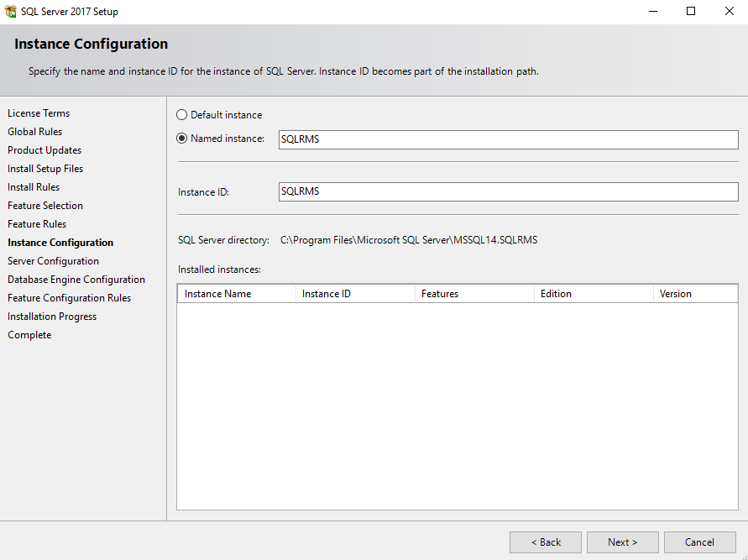Go to Feature Rules step

[37, 224]
